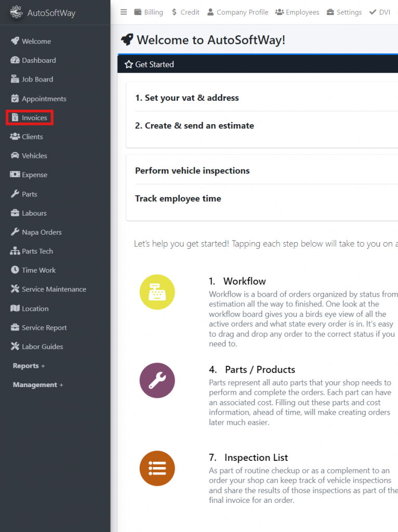Click the Napa Orders wrench icon
This screenshot has height=532, width=398.
click(15, 232)
